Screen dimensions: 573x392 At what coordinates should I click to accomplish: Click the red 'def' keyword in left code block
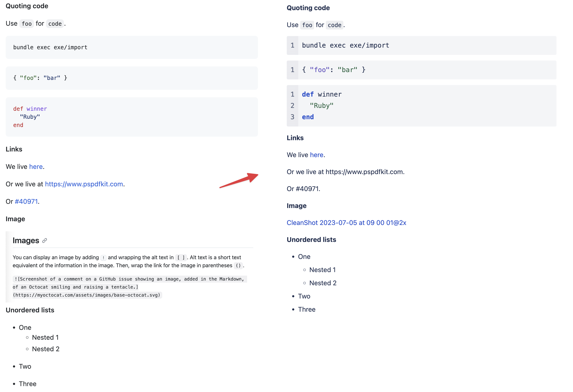pos(18,109)
